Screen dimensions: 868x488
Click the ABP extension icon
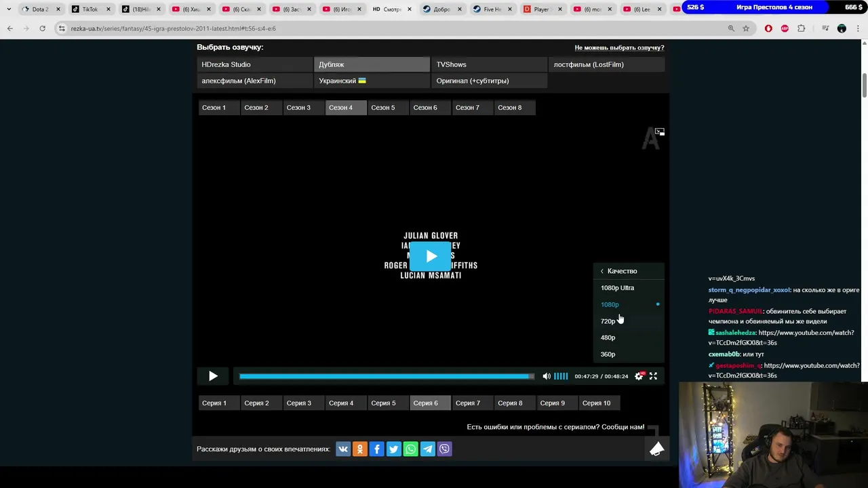[785, 28]
